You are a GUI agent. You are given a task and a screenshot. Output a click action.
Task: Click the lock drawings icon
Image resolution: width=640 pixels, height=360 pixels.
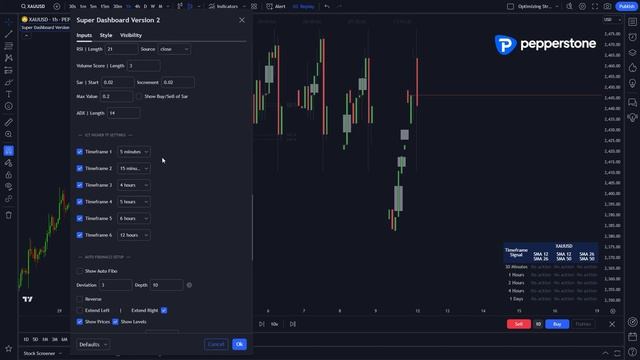pyautogui.click(x=9, y=175)
